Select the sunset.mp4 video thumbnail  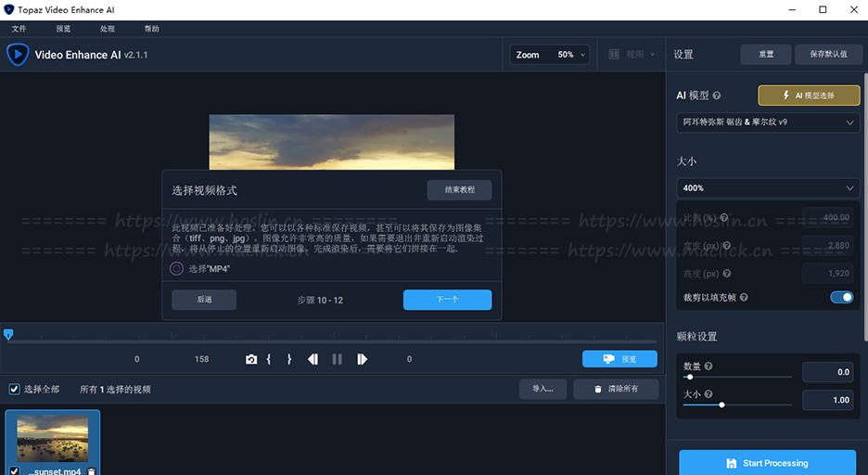[x=53, y=439]
